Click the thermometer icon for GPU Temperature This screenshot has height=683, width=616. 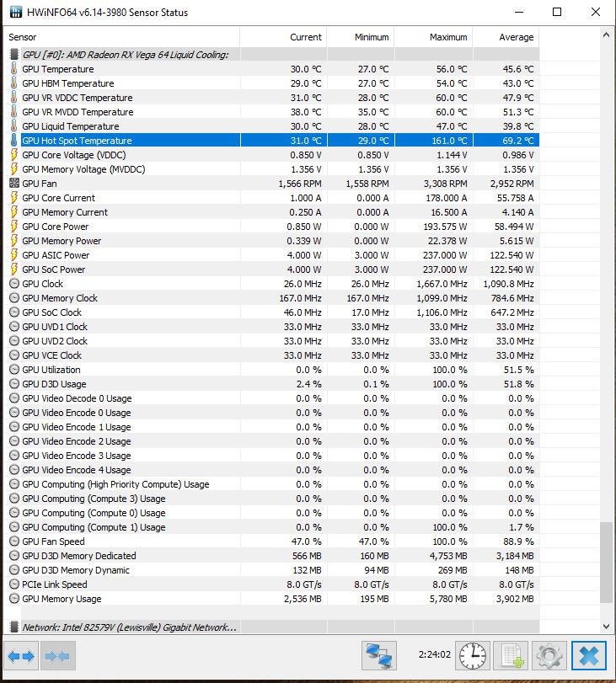[x=14, y=69]
